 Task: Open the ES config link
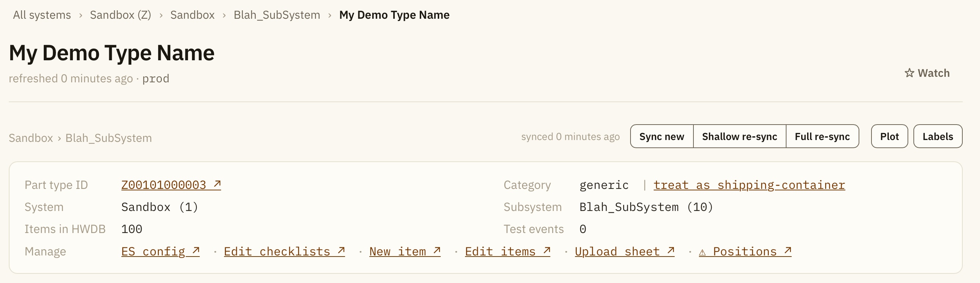click(160, 251)
